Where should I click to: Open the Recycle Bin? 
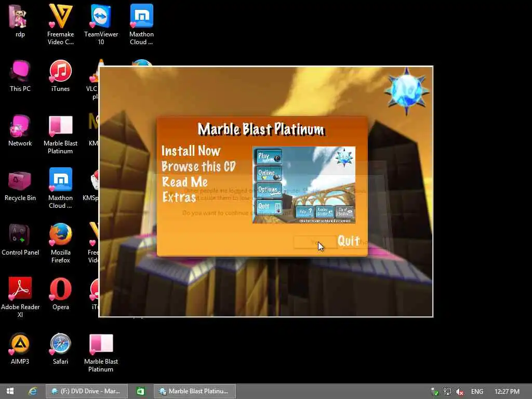tap(20, 185)
